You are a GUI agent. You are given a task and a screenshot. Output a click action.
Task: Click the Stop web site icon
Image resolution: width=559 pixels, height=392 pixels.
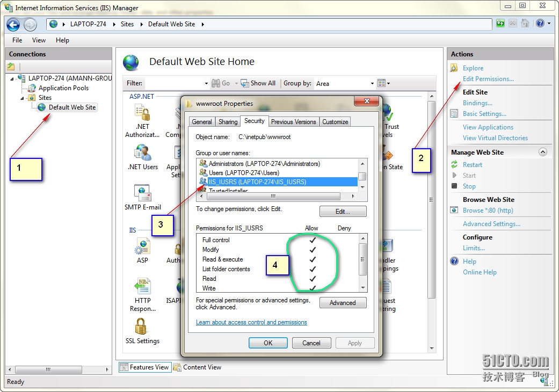coord(454,186)
